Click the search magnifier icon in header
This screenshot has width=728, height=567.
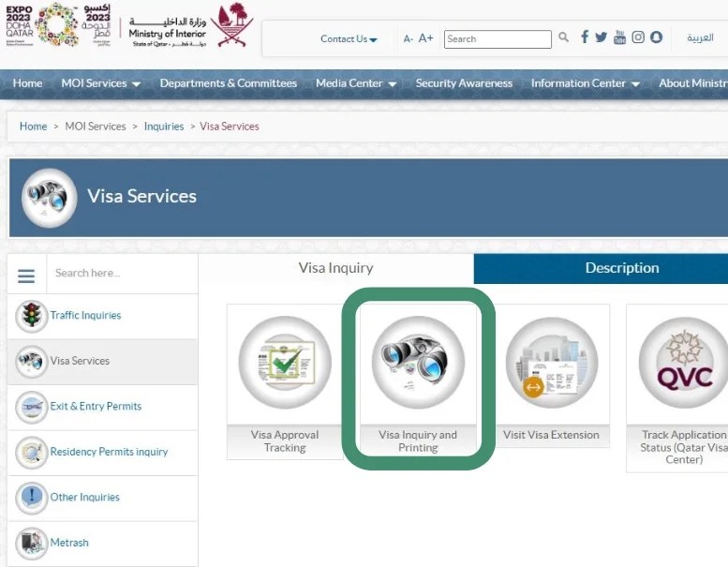coord(563,37)
